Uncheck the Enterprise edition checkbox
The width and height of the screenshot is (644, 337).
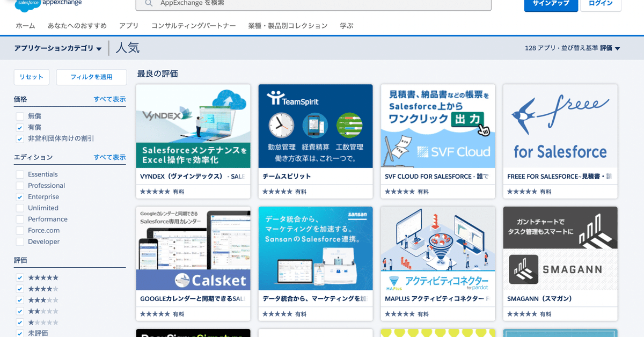point(20,197)
